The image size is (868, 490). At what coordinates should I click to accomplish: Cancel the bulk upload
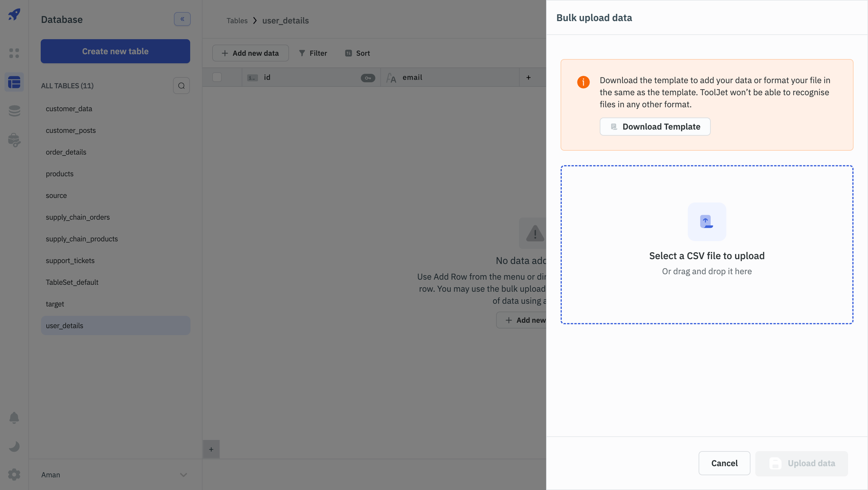tap(724, 463)
